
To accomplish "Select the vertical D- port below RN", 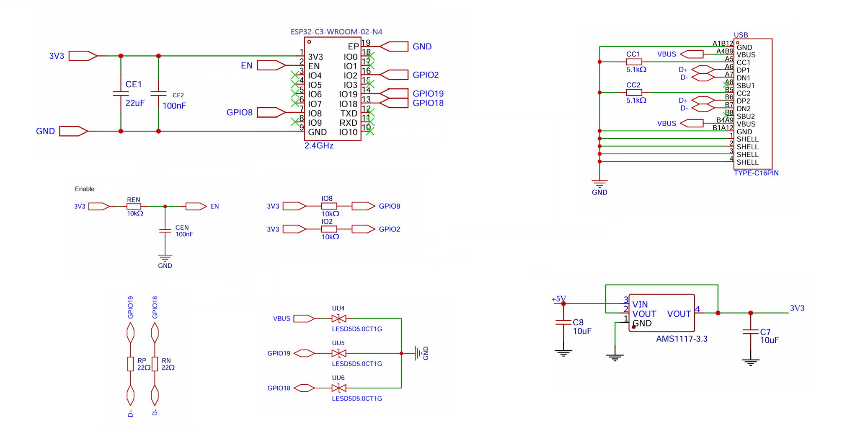I will click(155, 395).
